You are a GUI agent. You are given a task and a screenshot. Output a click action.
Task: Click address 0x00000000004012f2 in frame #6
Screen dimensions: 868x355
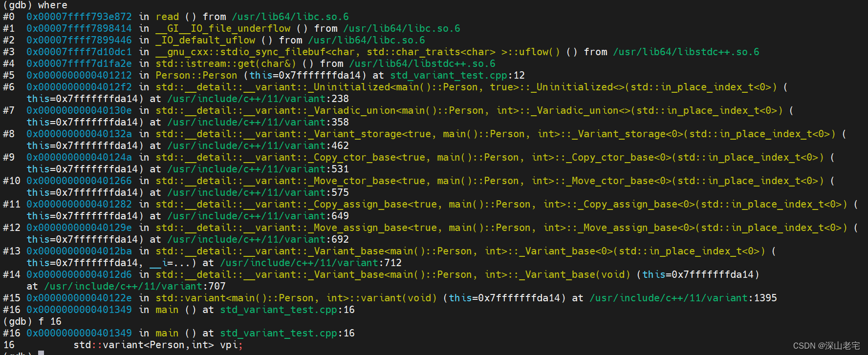tap(79, 87)
